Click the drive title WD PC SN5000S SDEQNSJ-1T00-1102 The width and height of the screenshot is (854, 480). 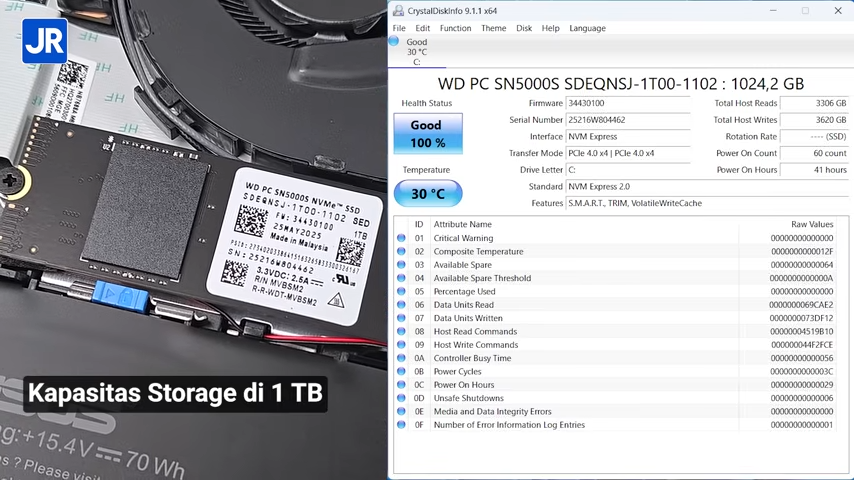tap(577, 84)
